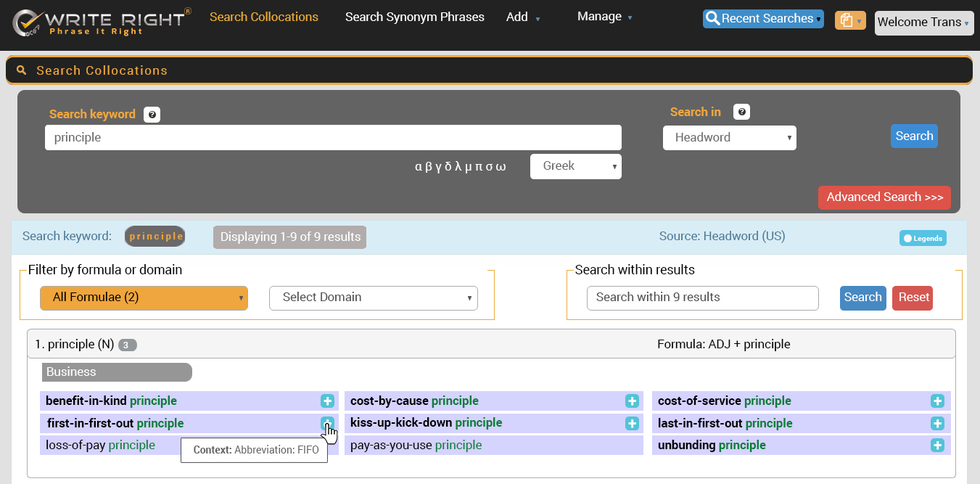The width and height of the screenshot is (980, 484).
Task: Open the orange clipboard copy icon
Action: 849,20
